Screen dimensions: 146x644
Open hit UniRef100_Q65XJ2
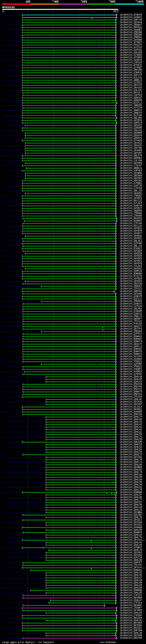coord(131,347)
